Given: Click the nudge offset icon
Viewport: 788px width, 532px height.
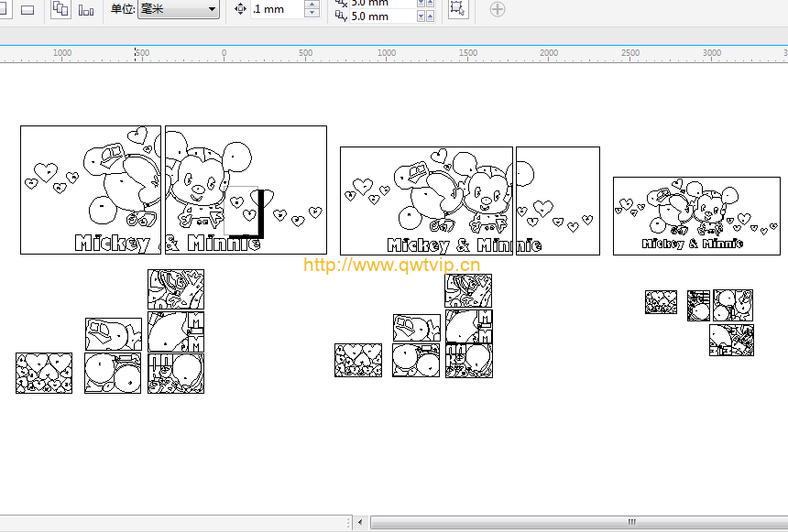Looking at the screenshot, I should (x=240, y=8).
